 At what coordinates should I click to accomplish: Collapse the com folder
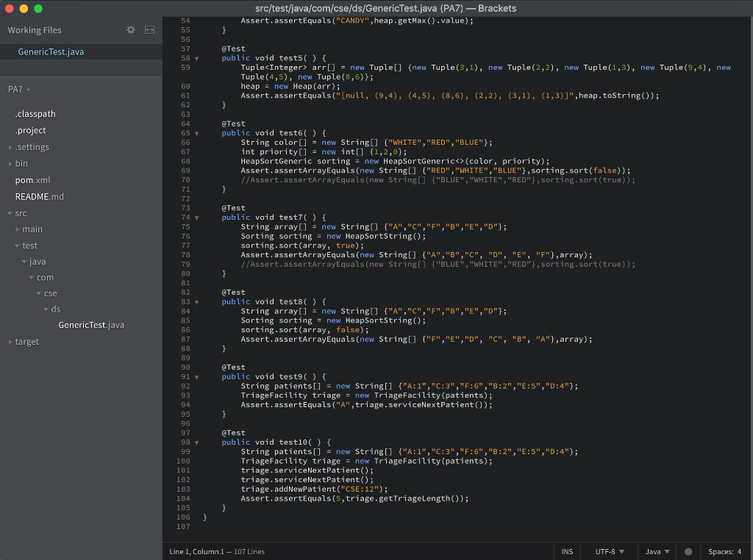(x=32, y=277)
